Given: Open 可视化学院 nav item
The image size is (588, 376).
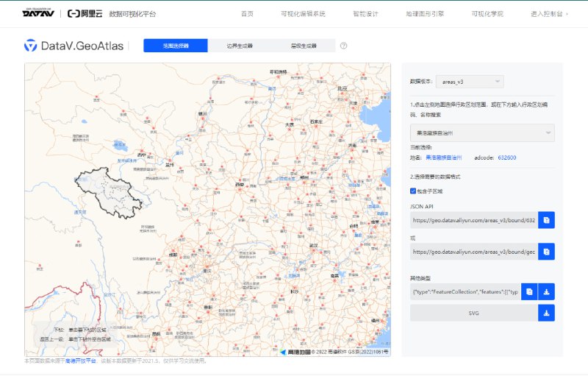Looking at the screenshot, I should click(x=487, y=14).
